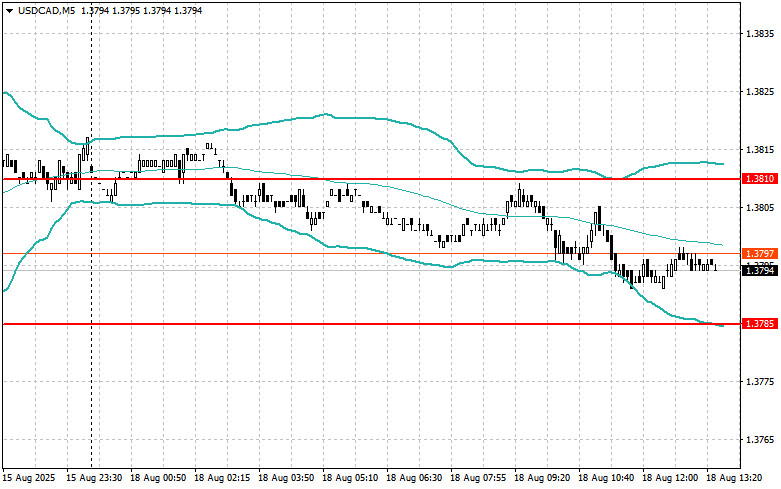Viewport: 781px width, 489px height.
Task: Select the USDCAD,M5 chart title text
Action: pos(47,10)
